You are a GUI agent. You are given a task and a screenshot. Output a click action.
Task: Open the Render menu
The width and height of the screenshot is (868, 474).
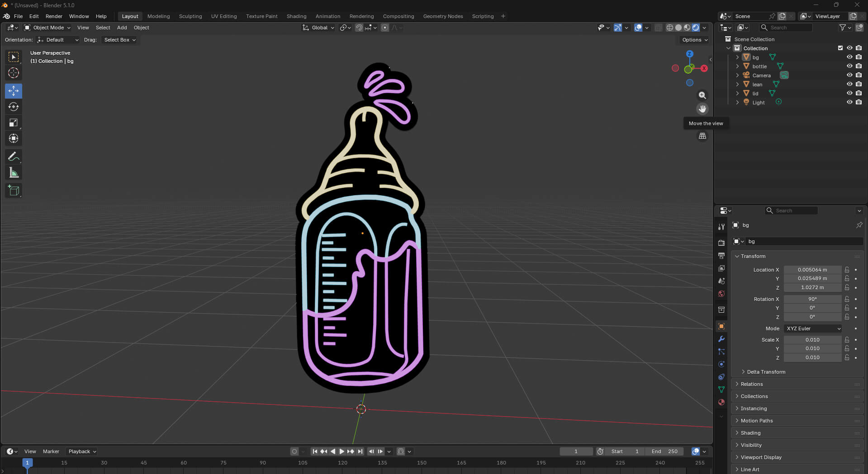[x=54, y=16]
